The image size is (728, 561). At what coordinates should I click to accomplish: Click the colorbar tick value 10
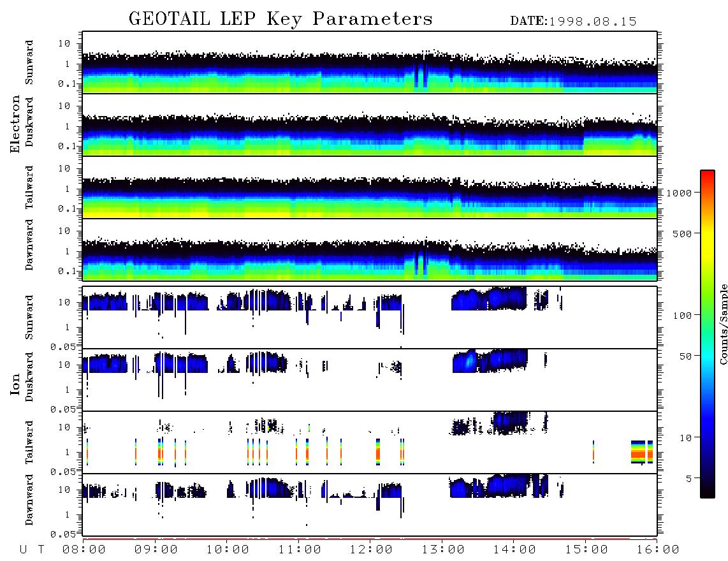point(685,438)
